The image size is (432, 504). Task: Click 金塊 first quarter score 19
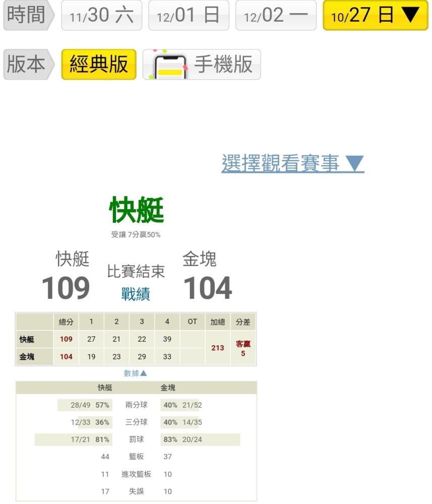[91, 357]
